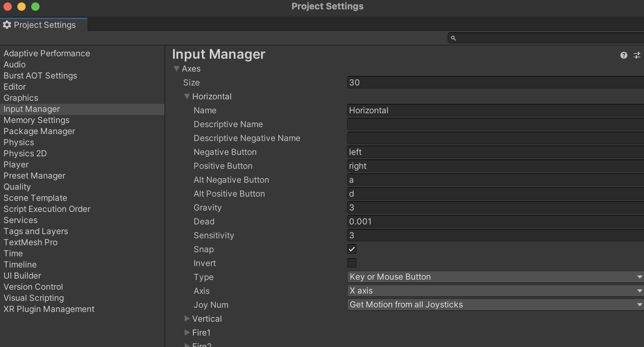This screenshot has width=644, height=347.
Task: Collapse the Horizontal axis foldout
Action: tap(187, 97)
